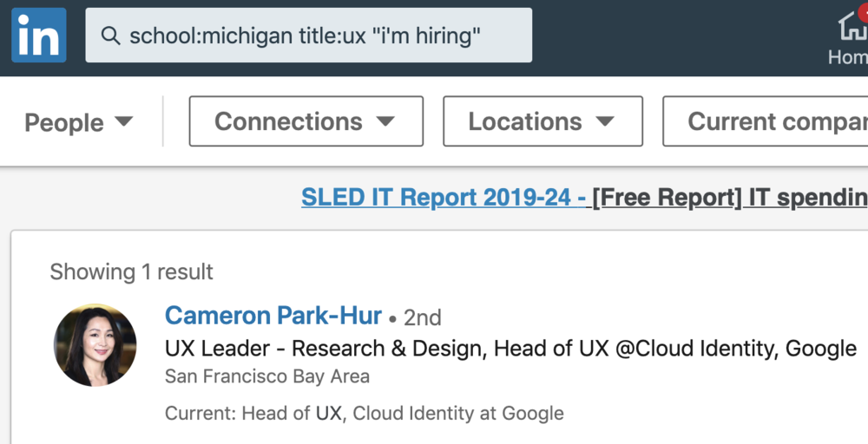
Task: Expand the Connections filter dropdown
Action: (306, 121)
